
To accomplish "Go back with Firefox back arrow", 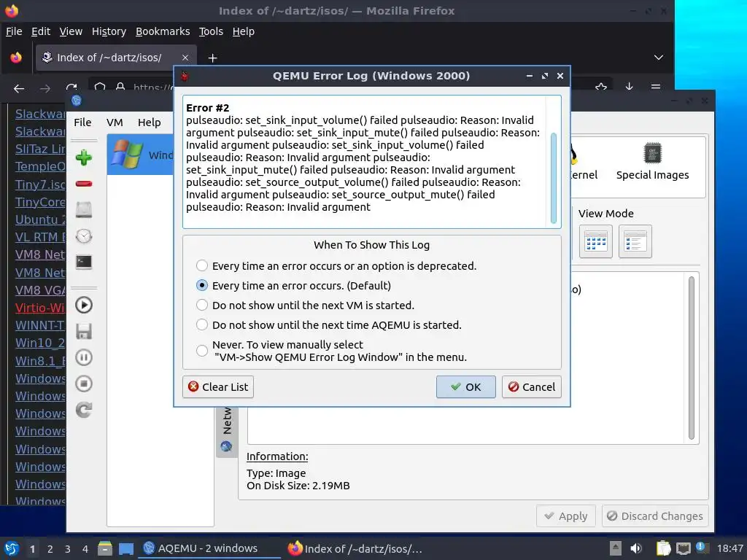I will (19, 88).
